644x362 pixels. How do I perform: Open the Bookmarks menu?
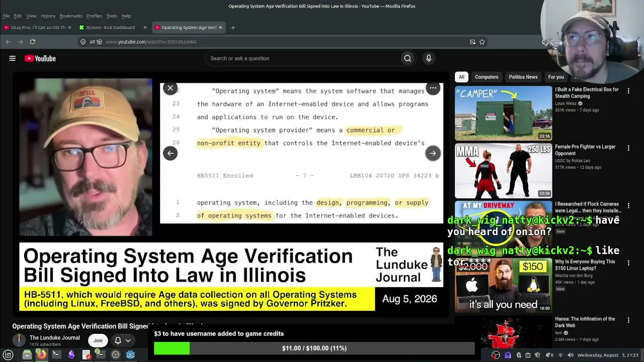coord(71,16)
